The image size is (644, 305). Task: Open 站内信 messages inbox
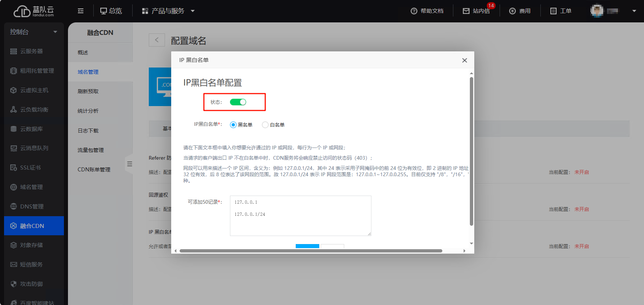click(476, 11)
